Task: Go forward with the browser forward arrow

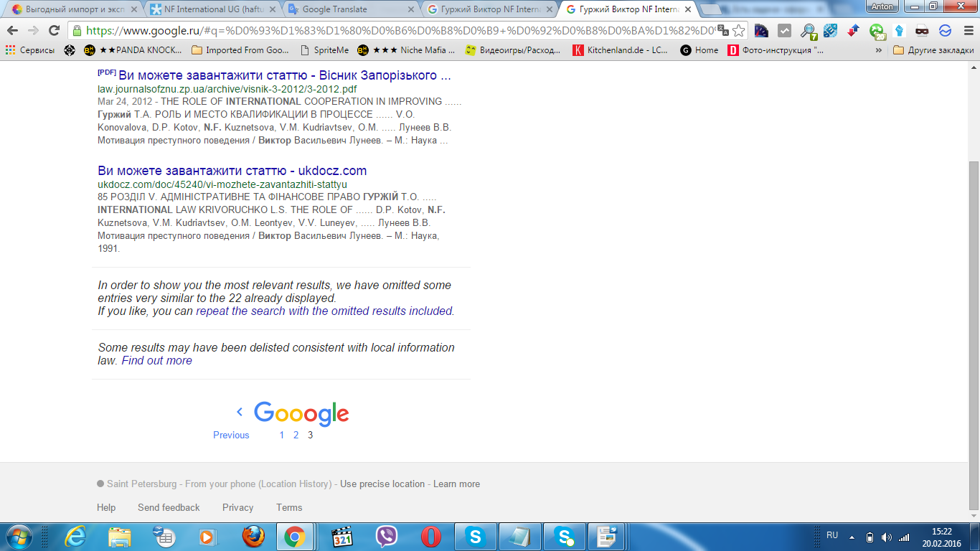Action: (x=33, y=31)
